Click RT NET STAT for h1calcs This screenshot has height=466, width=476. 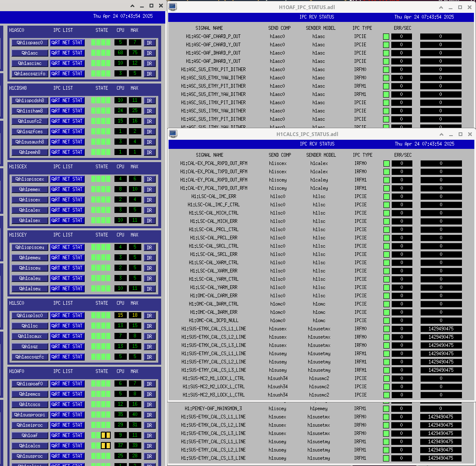click(67, 446)
